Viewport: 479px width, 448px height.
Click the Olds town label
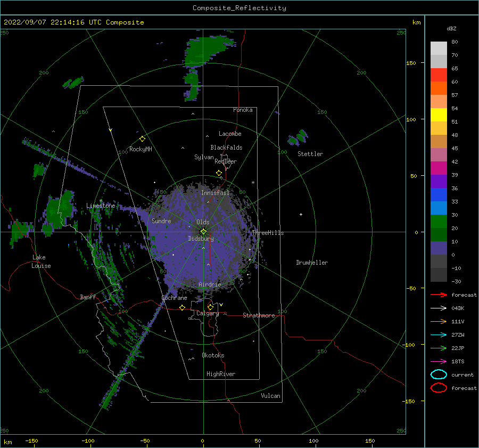click(203, 222)
